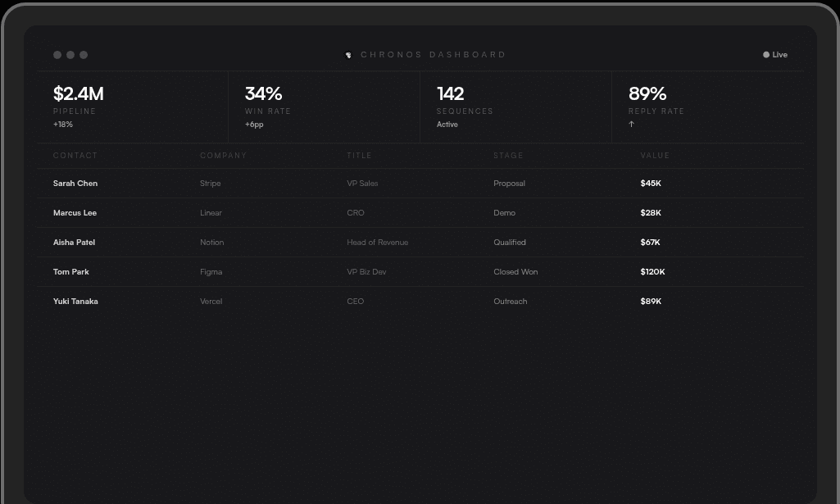Select the Marcus Lee contact row

(x=420, y=212)
